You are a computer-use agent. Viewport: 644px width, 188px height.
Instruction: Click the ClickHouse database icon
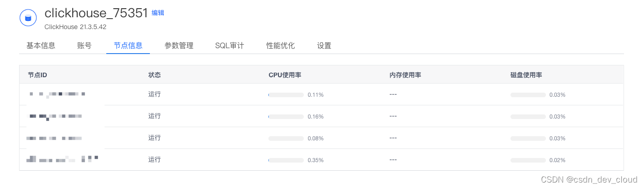click(x=28, y=18)
